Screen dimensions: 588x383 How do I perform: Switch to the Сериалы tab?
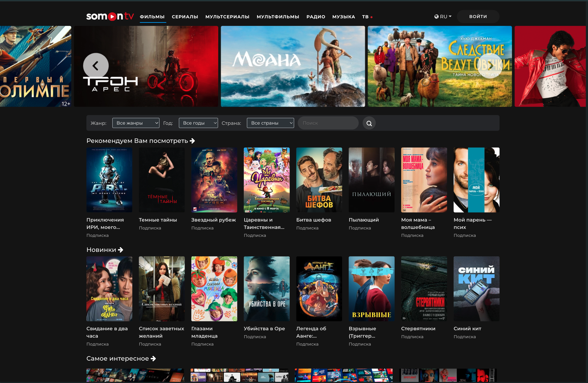pos(185,17)
